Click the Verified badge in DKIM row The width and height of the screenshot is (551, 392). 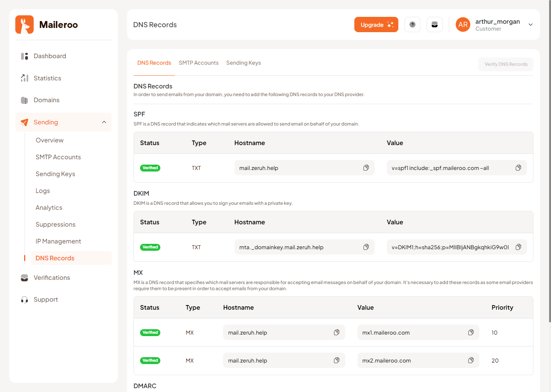click(x=150, y=247)
